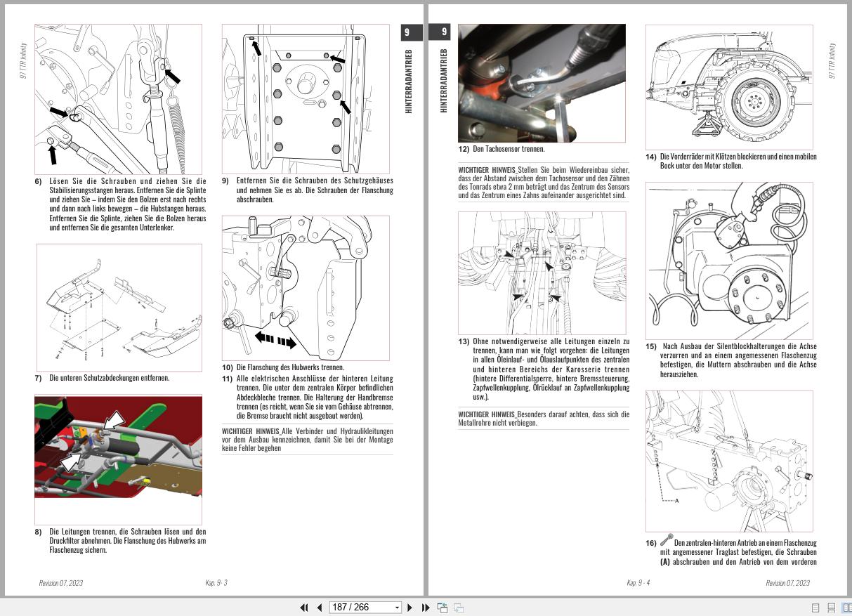Screen dimensions: 852x616
Task: Click the wrench icon in step 16
Action: click(x=665, y=541)
